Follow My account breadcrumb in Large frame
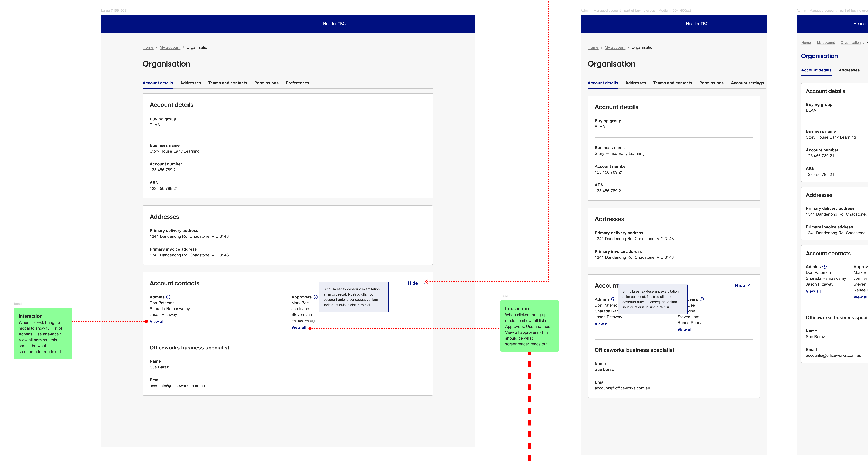The width and height of the screenshot is (868, 465). pyautogui.click(x=170, y=48)
